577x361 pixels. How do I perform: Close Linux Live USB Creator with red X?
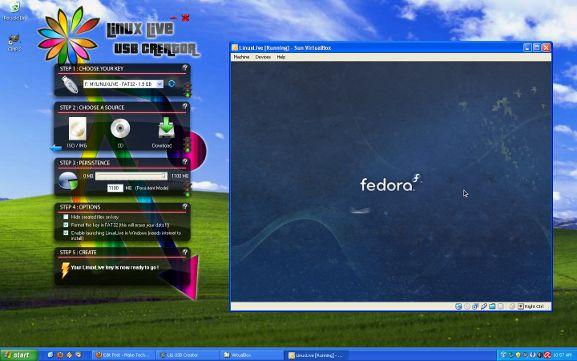pos(185,17)
